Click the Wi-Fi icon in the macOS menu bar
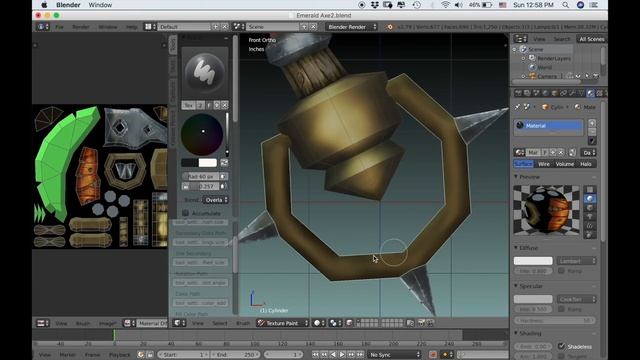The height and width of the screenshot is (360, 640). tap(445, 5)
